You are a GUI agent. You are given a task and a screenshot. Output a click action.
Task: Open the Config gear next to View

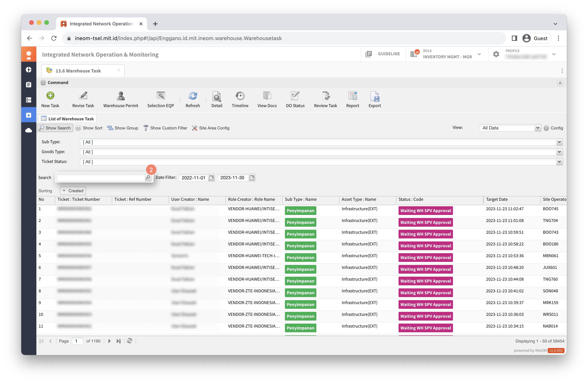click(x=553, y=128)
